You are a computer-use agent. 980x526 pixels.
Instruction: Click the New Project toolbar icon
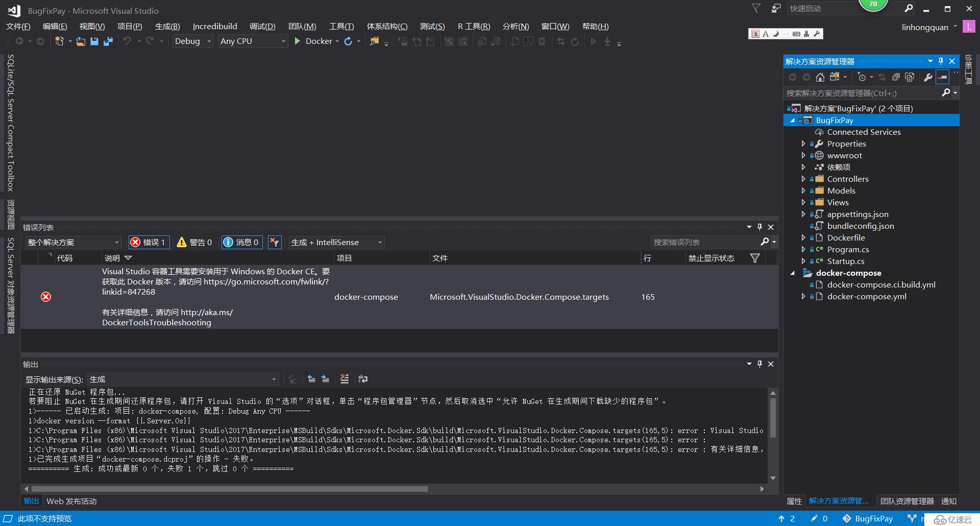(x=59, y=41)
